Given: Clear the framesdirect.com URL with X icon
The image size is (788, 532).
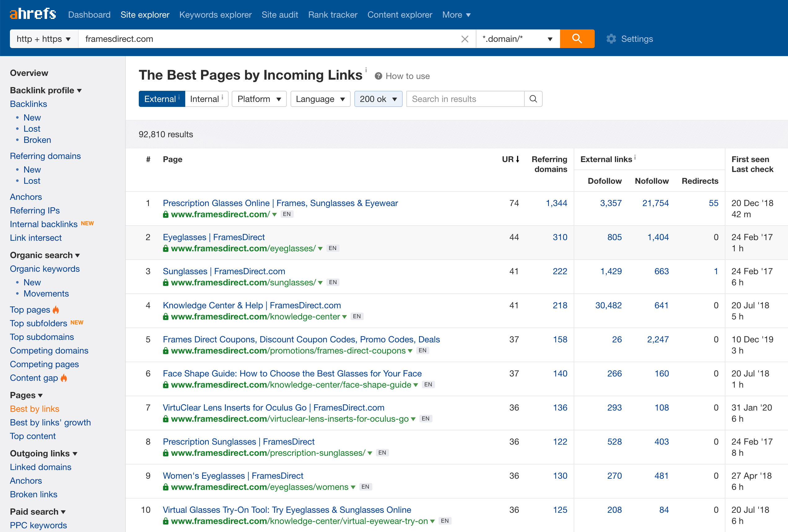Looking at the screenshot, I should 465,39.
